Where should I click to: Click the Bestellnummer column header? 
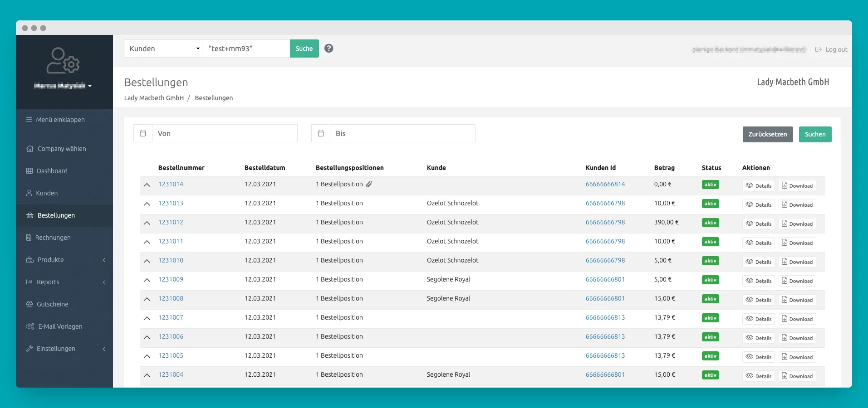click(181, 168)
